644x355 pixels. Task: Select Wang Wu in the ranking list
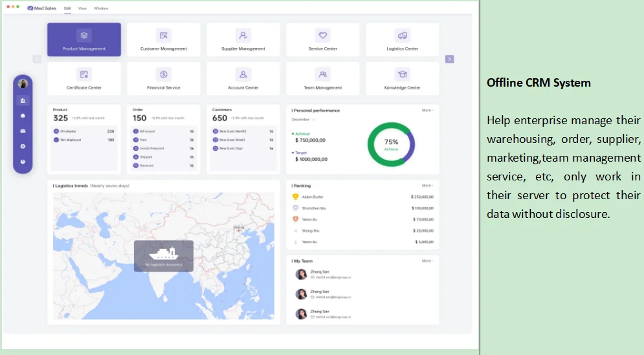[362, 231]
